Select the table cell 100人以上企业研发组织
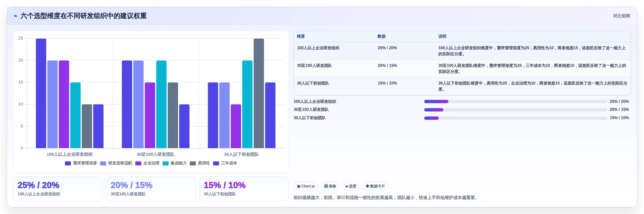 tap(318, 48)
